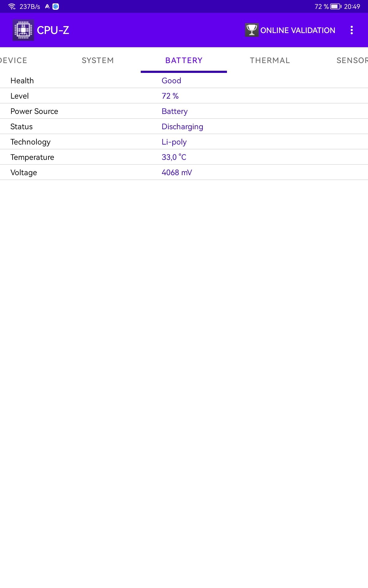Select the Battery tab

184,60
